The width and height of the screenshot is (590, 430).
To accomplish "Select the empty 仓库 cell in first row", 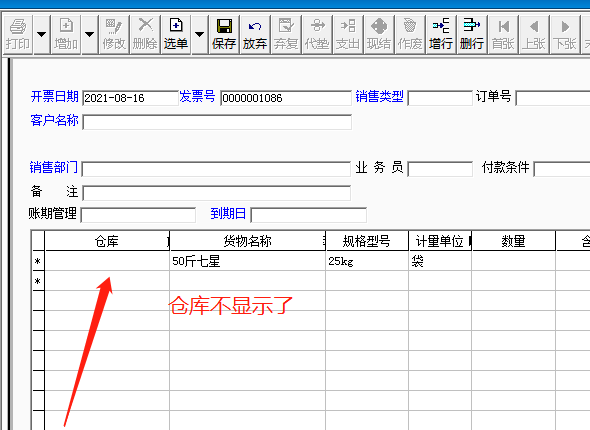I will click(x=107, y=261).
